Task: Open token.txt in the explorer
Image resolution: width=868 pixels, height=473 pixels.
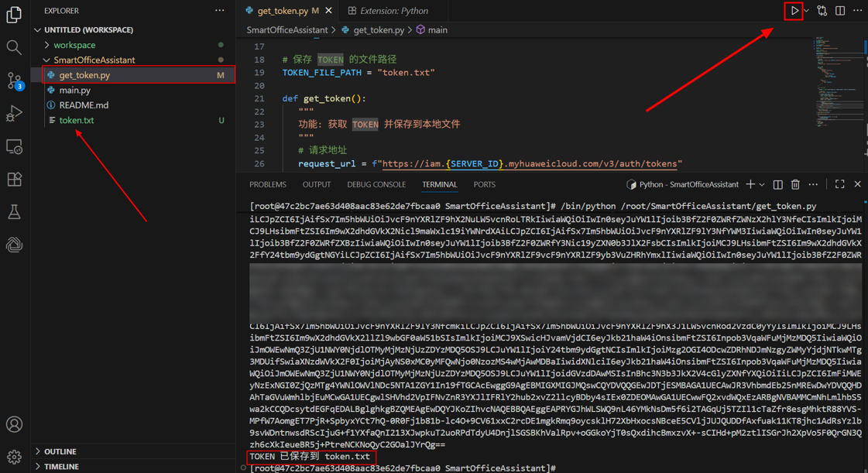Action: click(x=76, y=120)
